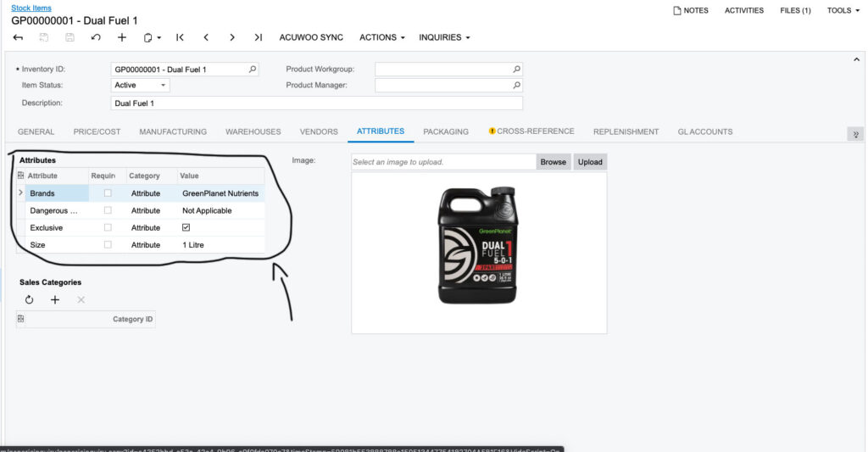
Task: Switch to the GL Accounts tab
Action: click(705, 131)
